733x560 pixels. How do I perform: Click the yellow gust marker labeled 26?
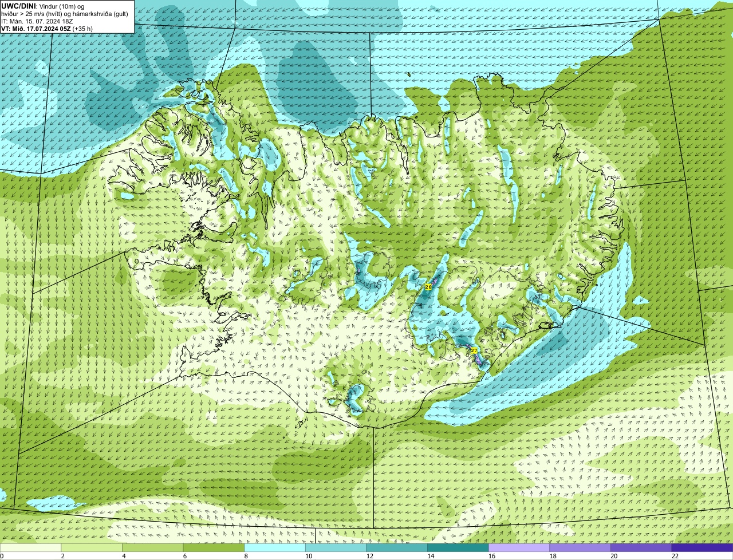428,286
